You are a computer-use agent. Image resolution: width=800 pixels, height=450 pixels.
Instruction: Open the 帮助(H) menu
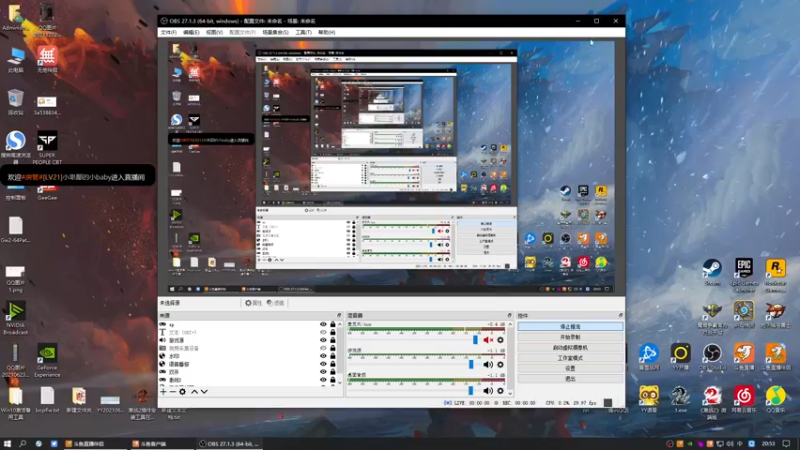tap(327, 32)
